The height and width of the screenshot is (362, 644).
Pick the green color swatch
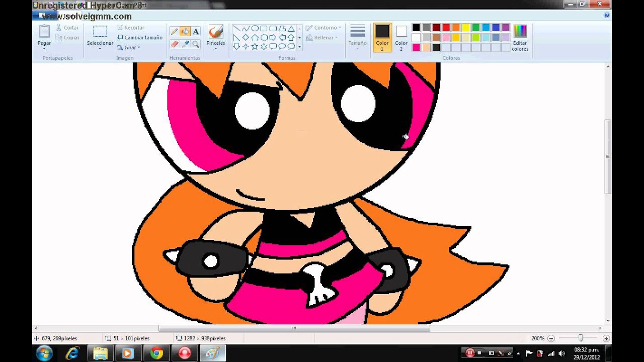tap(476, 28)
